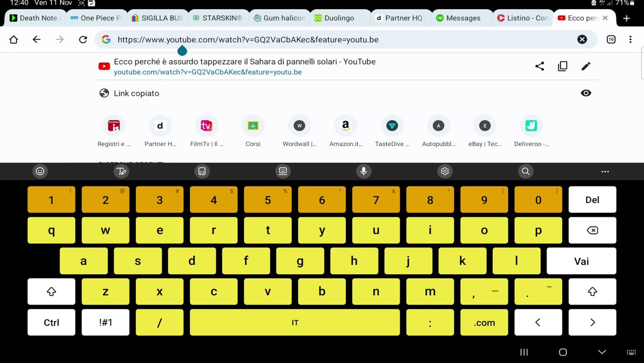Move cursor left with arrow key
This screenshot has height=363, width=644.
[538, 322]
